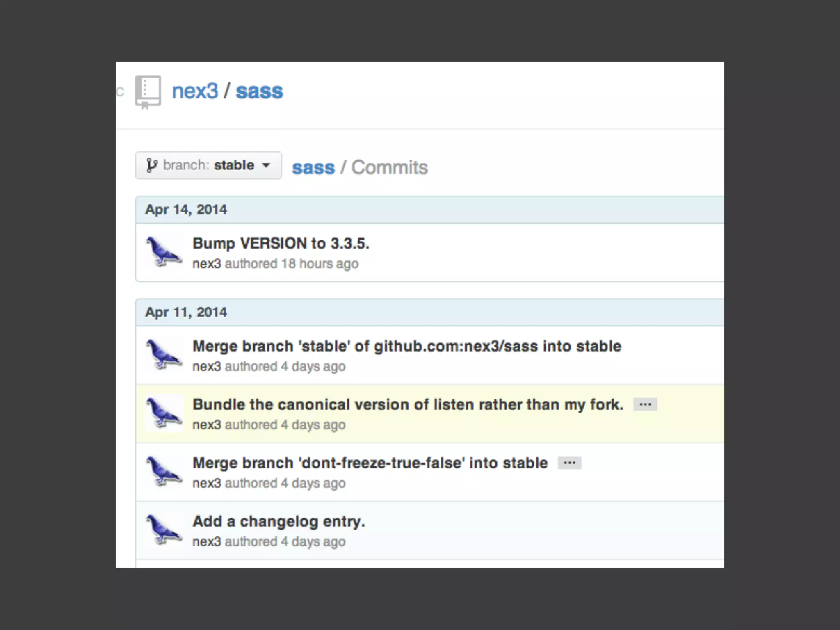840x630 pixels.
Task: Click nex3 author under Add a changelog entry
Action: [207, 541]
